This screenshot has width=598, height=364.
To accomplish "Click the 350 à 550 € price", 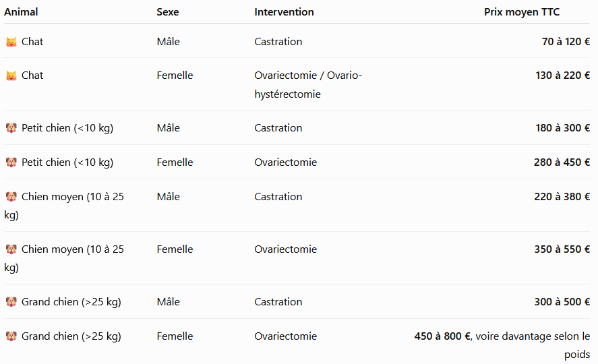I will tap(562, 249).
